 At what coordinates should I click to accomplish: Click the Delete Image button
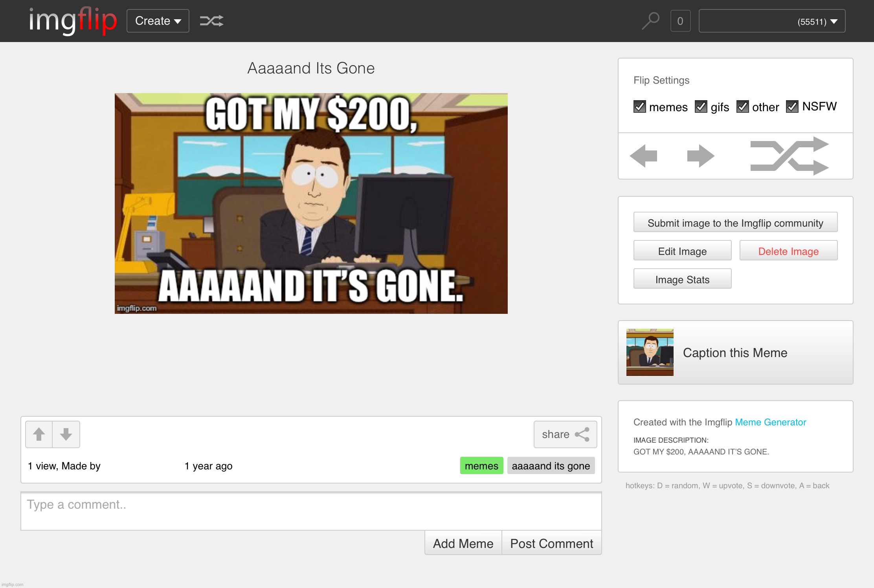788,251
